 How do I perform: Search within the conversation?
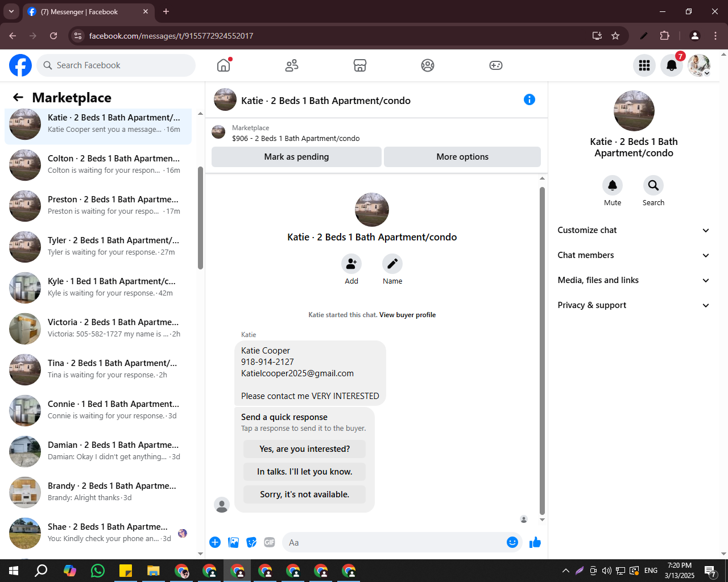(653, 185)
